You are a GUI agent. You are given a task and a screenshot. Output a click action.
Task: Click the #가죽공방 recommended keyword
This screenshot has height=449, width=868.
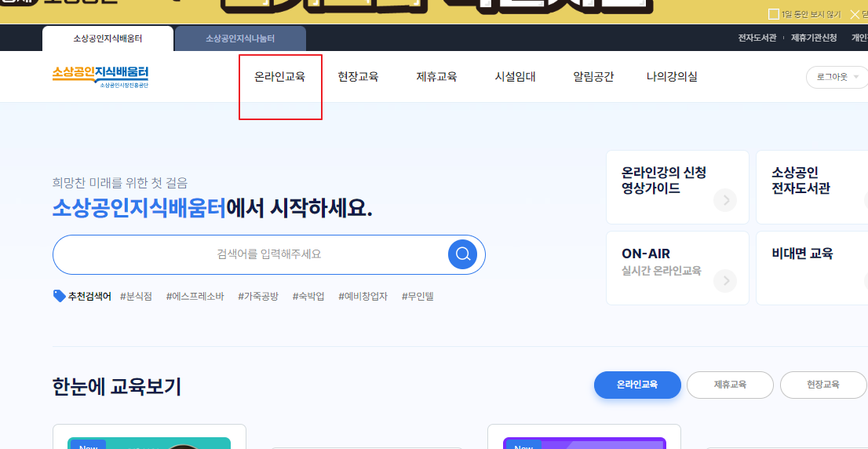[258, 296]
